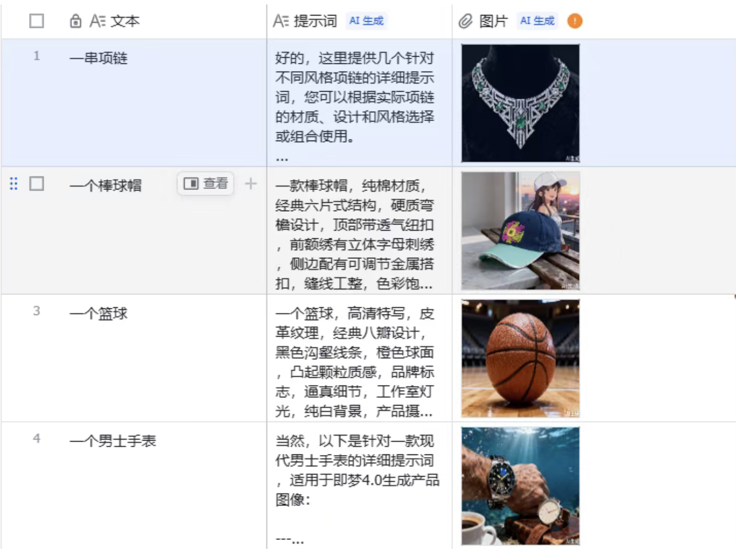Open the baseball cap image thumbnail
Viewport: 736px width, 560px height.
[520, 231]
